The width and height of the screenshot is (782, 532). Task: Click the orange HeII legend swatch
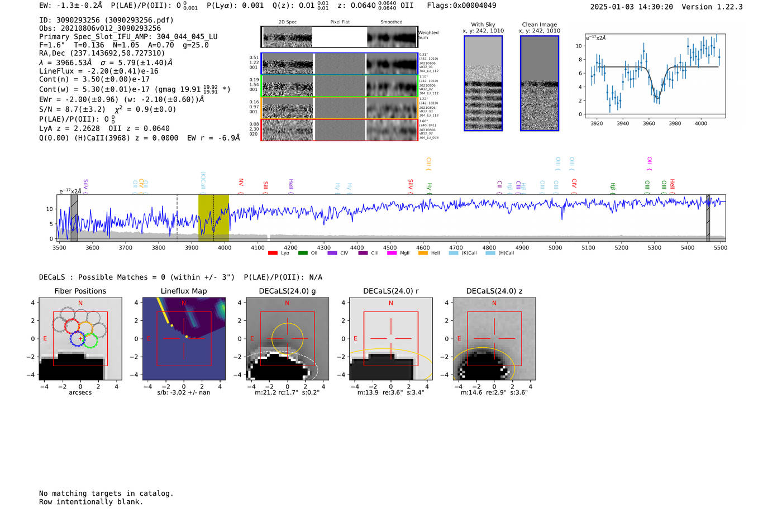(x=423, y=253)
